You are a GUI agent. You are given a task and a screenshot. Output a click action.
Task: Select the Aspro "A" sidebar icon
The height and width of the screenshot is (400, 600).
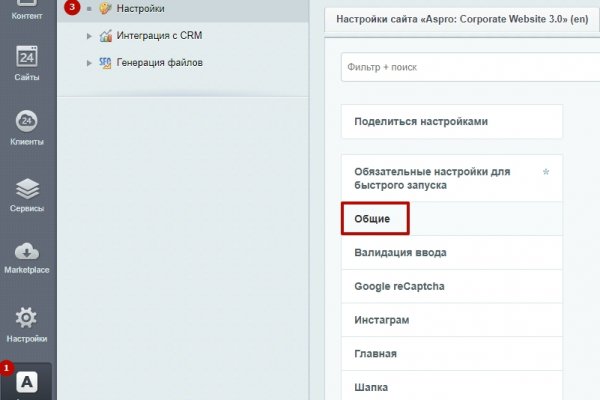(x=28, y=382)
